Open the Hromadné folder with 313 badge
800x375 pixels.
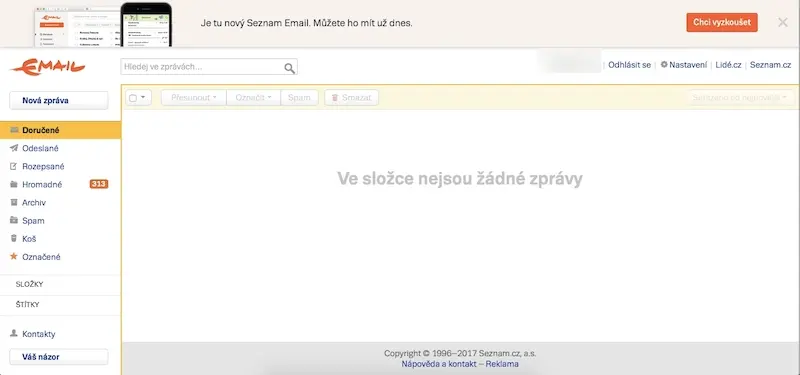60,185
